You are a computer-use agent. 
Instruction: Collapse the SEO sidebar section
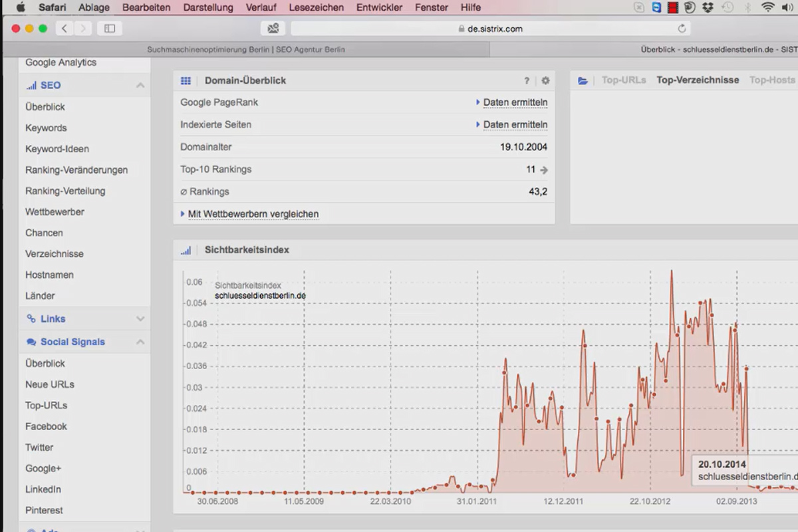point(140,85)
